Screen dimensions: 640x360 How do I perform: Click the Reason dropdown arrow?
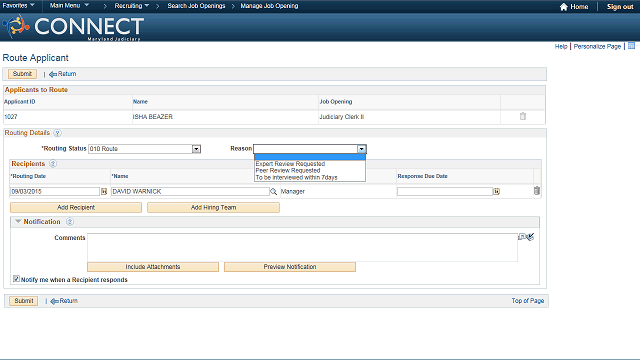click(x=362, y=149)
